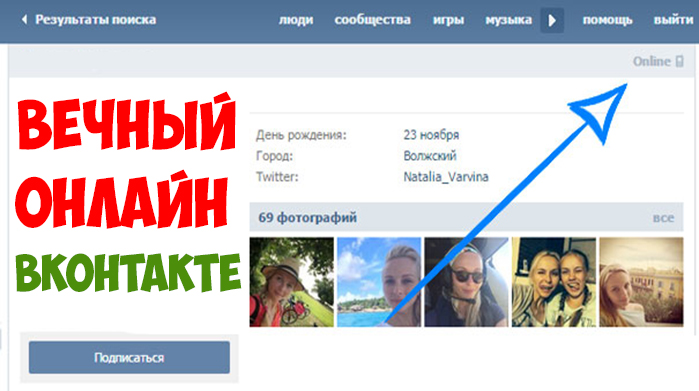Open photo of woman in straw hat
The image size is (699, 391).
[x=292, y=282]
